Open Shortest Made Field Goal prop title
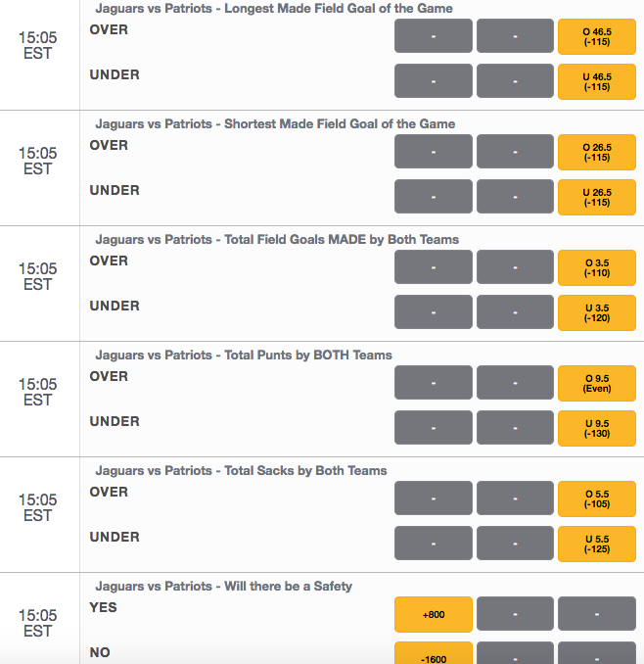The image size is (644, 664). tap(275, 124)
